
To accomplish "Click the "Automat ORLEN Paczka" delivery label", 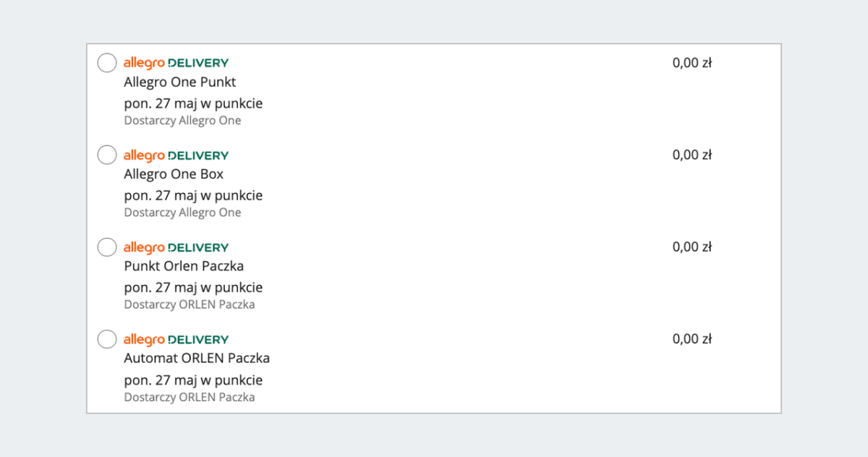I will pyautogui.click(x=197, y=358).
